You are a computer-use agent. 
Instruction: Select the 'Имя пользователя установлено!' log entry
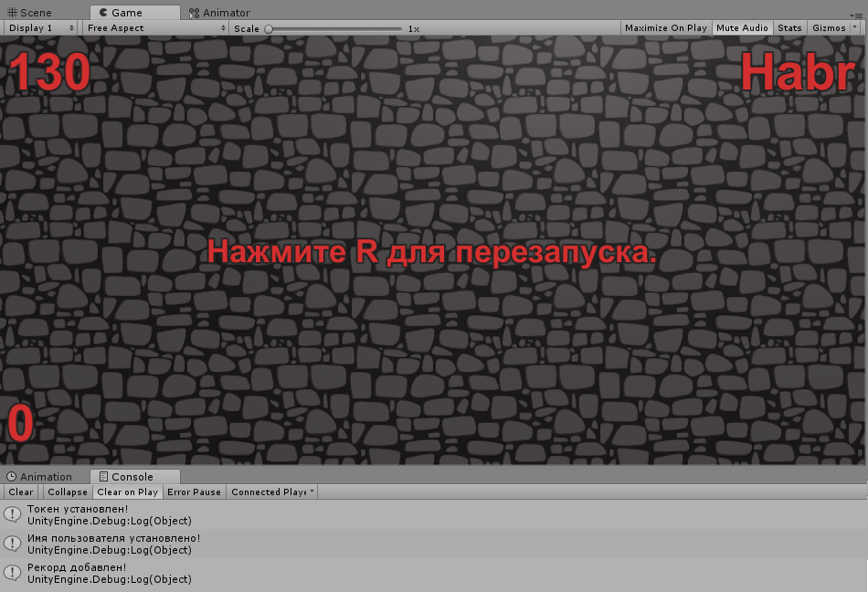click(434, 544)
